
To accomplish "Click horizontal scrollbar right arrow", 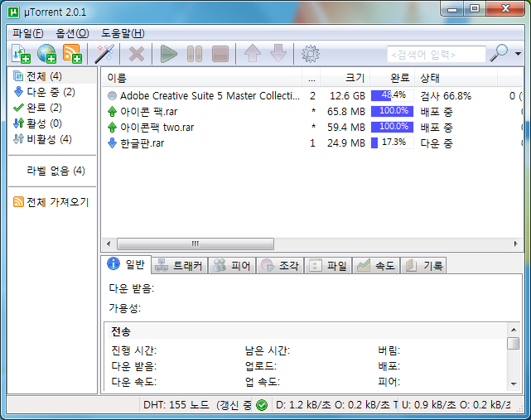I will point(516,244).
